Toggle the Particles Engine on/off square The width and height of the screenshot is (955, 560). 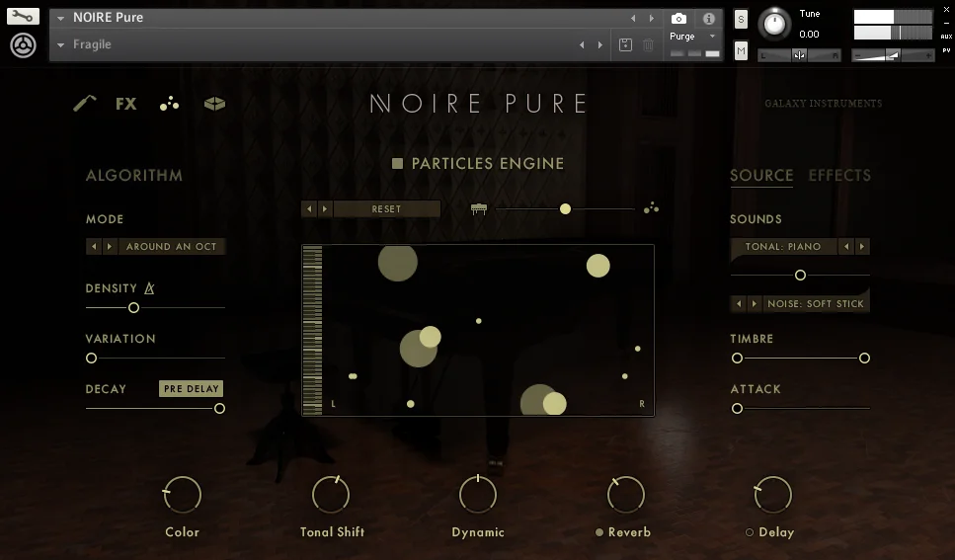(397, 163)
